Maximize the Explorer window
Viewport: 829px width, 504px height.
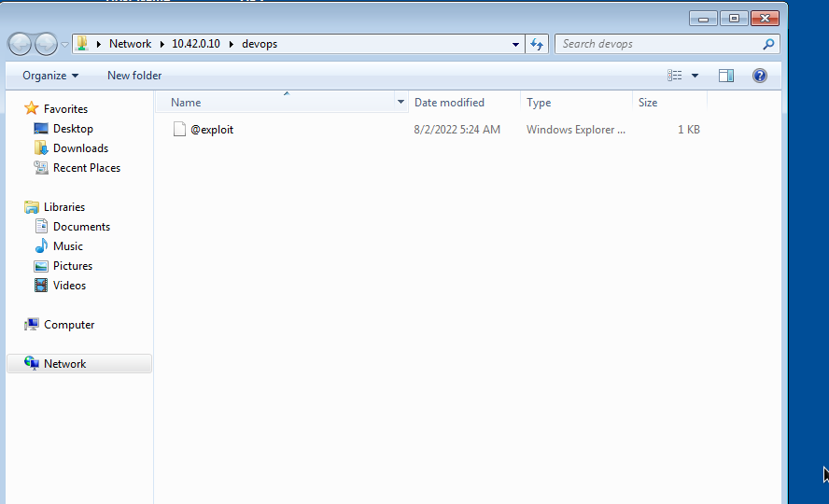(734, 19)
